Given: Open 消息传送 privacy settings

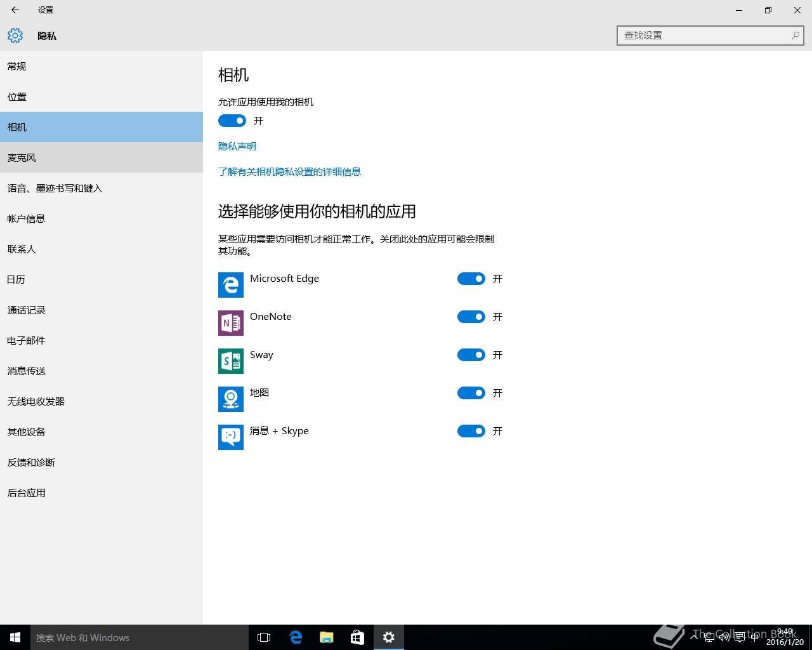Looking at the screenshot, I should (x=101, y=371).
